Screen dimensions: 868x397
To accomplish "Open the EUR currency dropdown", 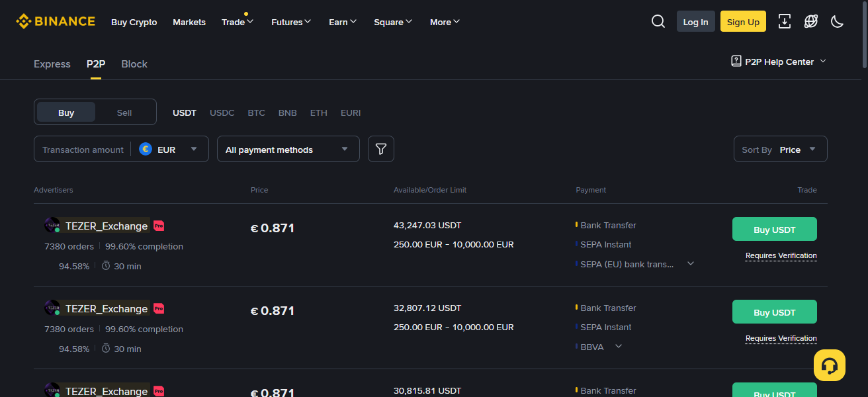I will click(169, 150).
